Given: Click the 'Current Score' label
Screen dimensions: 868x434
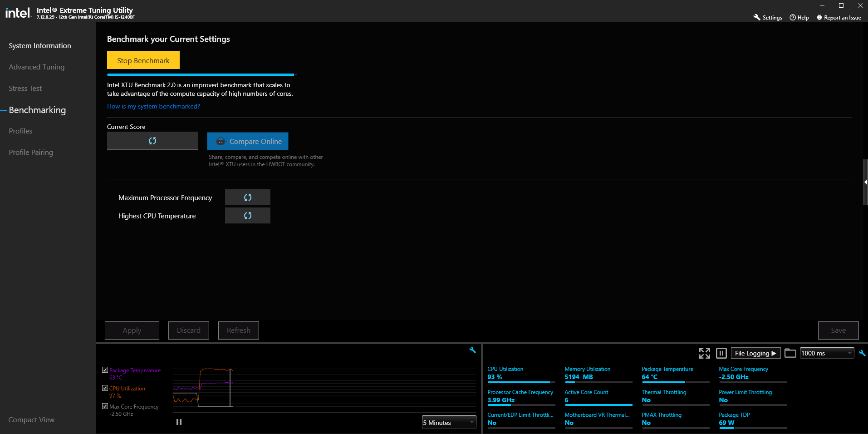Looking at the screenshot, I should point(126,127).
